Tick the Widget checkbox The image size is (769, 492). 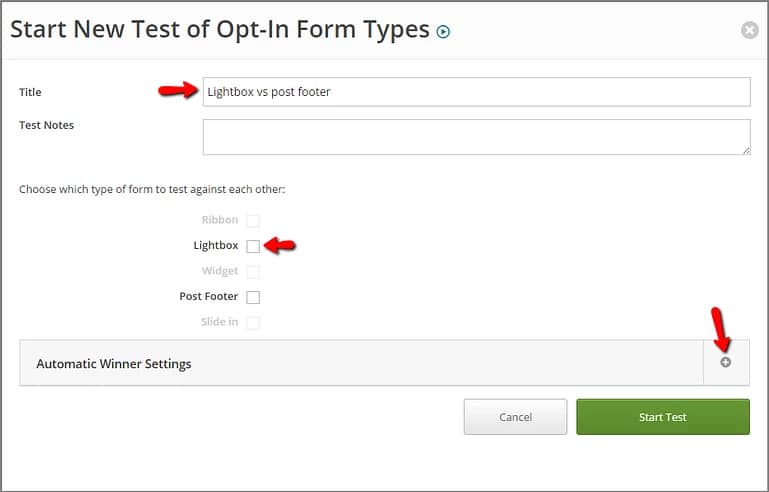253,271
